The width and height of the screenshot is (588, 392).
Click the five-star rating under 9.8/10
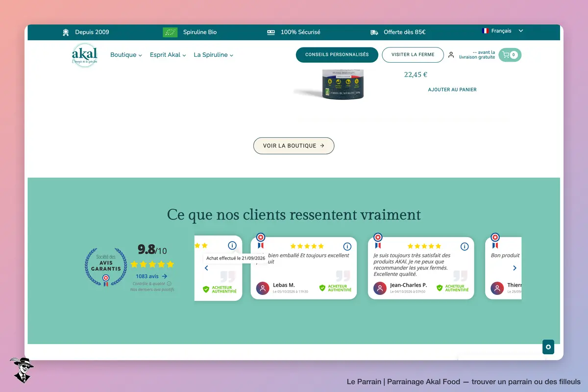pyautogui.click(x=152, y=265)
